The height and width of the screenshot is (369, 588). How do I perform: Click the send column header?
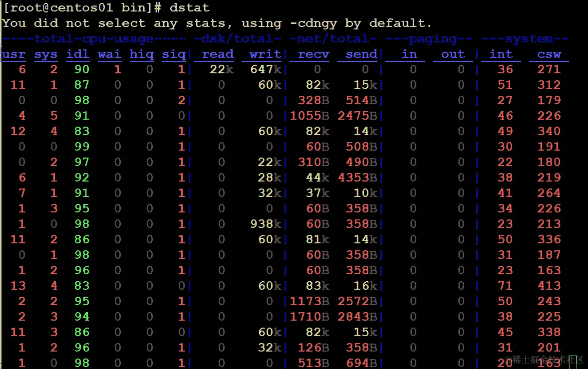(361, 54)
